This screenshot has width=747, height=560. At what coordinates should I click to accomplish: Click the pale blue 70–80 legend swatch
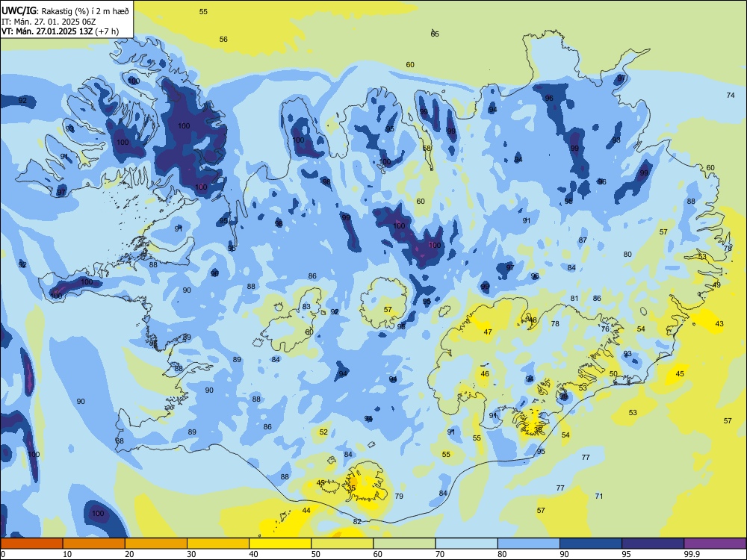(x=466, y=544)
